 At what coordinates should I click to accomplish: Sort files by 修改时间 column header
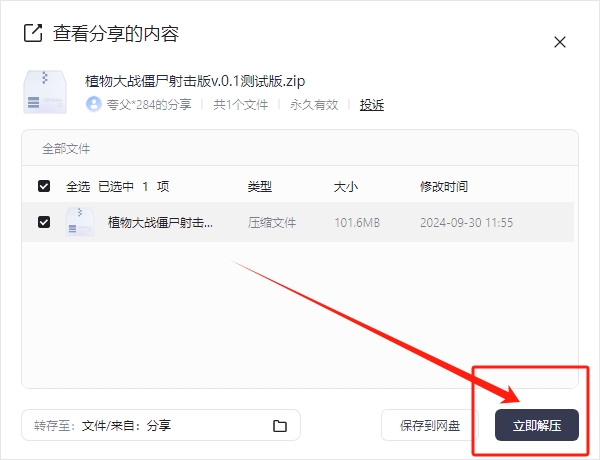pyautogui.click(x=444, y=186)
